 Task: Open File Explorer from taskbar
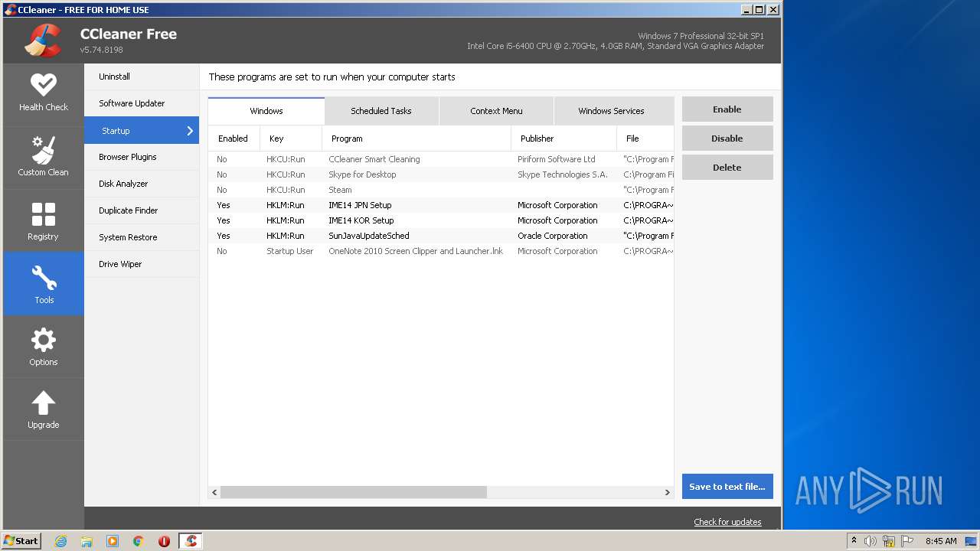click(x=87, y=541)
